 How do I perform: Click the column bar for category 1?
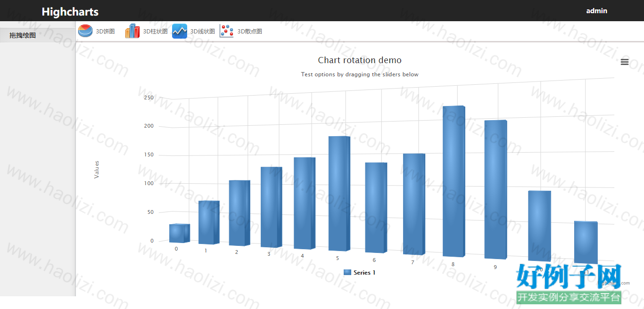[x=209, y=222]
